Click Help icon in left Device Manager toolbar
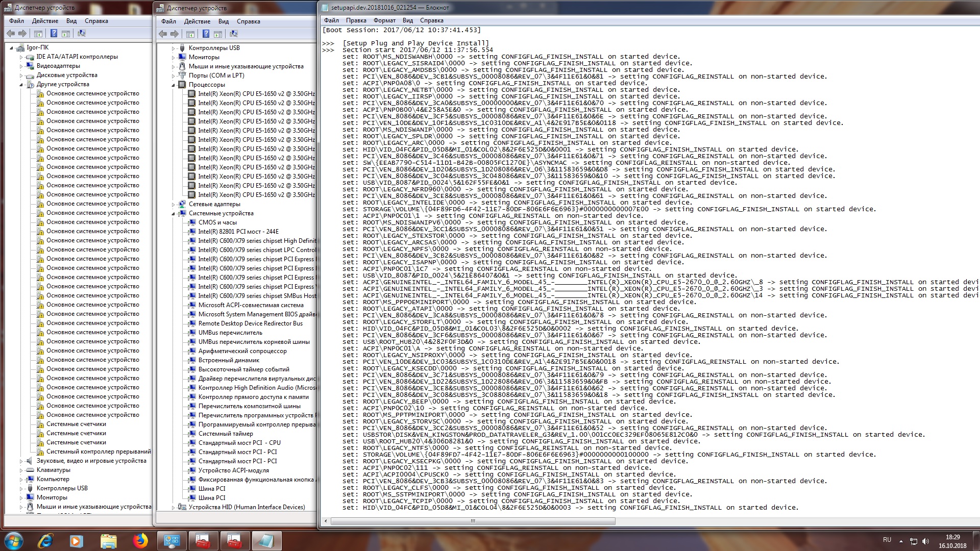 pyautogui.click(x=54, y=34)
